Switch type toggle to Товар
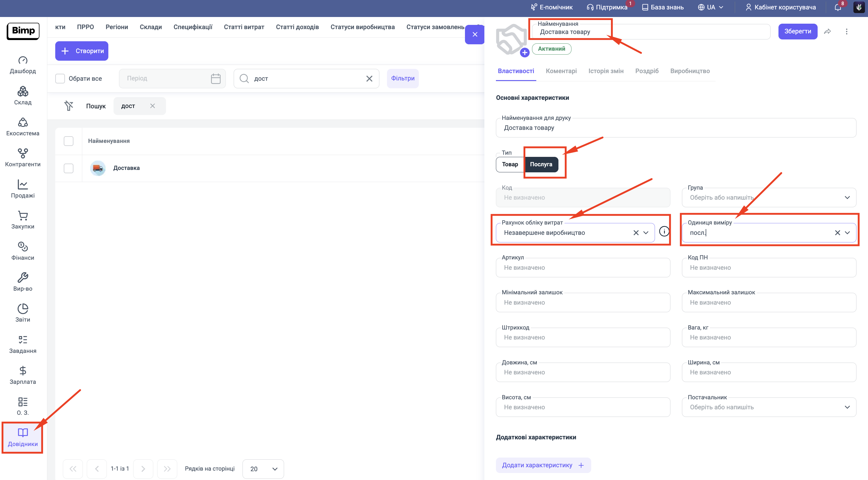Screen dimensions: 868x480 pyautogui.click(x=510, y=164)
